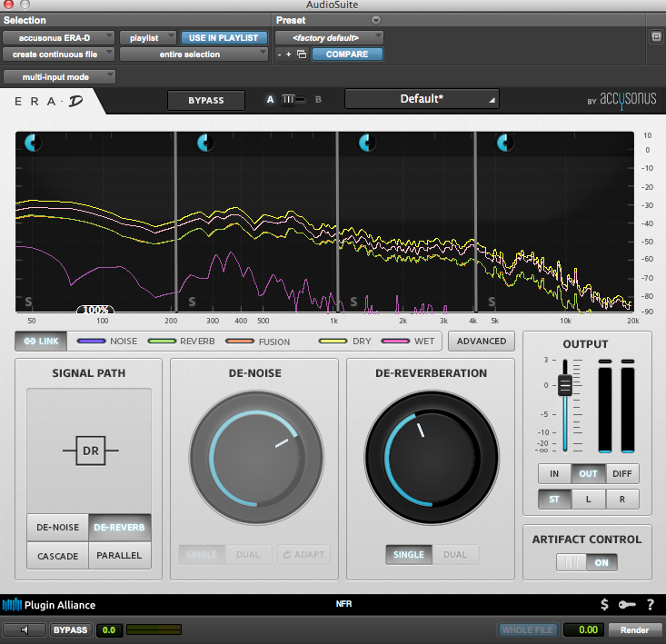
Task: Select DE-REVERB signal path mode
Action: pyautogui.click(x=119, y=527)
